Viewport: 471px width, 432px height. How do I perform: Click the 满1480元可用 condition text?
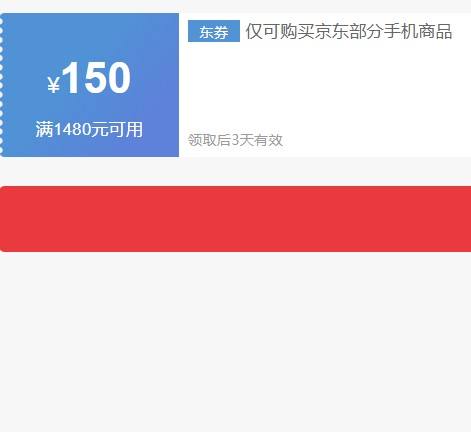[x=89, y=129]
